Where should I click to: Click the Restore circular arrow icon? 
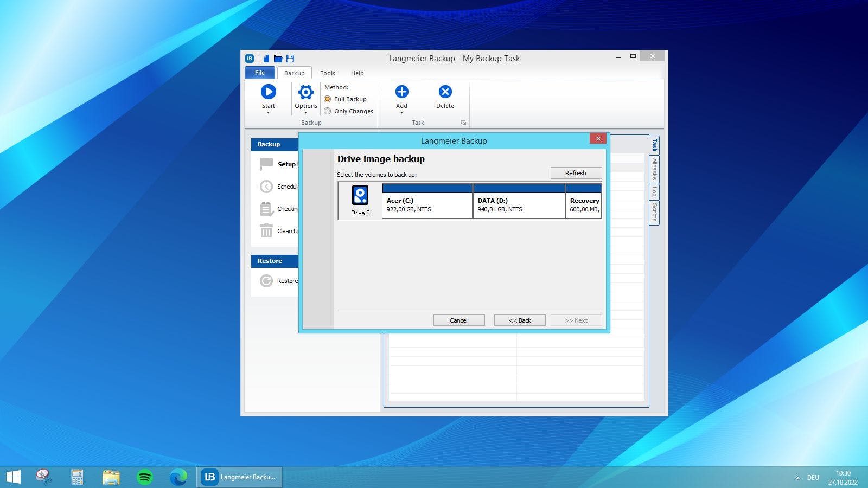tap(266, 281)
